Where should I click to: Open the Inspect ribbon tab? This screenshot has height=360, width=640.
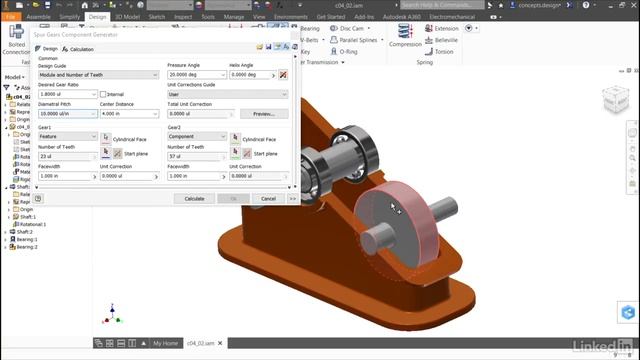(x=183, y=17)
